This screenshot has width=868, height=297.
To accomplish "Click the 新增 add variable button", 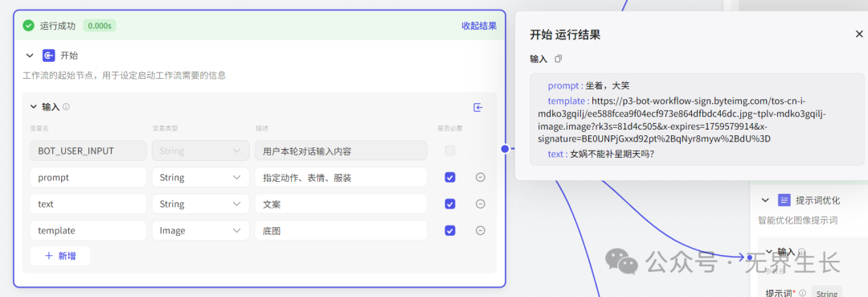I will point(60,255).
